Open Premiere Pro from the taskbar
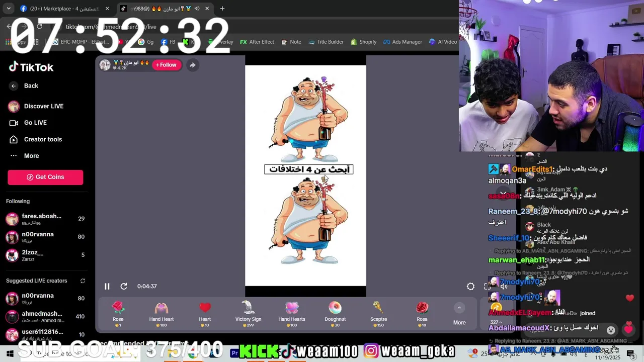The image size is (644, 362). [234, 353]
